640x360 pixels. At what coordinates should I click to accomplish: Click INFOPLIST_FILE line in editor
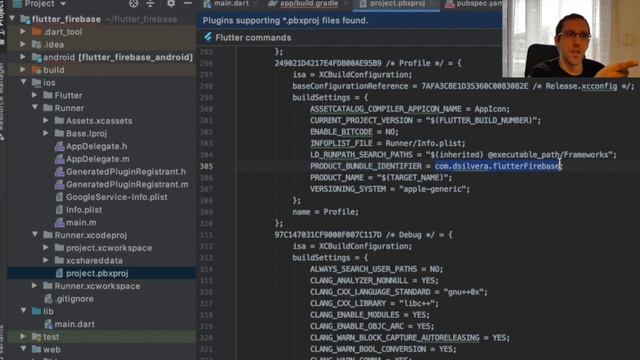(x=388, y=143)
